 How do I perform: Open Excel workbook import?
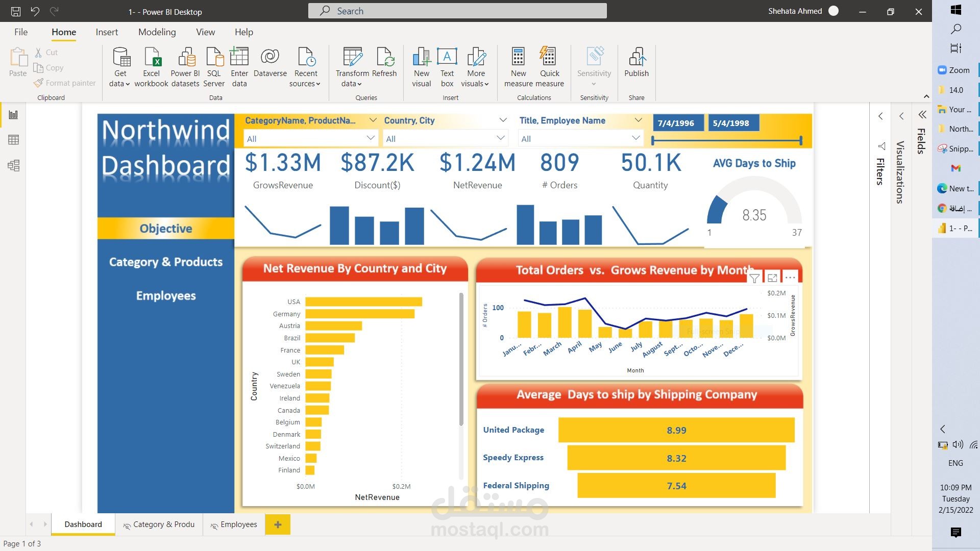click(152, 57)
